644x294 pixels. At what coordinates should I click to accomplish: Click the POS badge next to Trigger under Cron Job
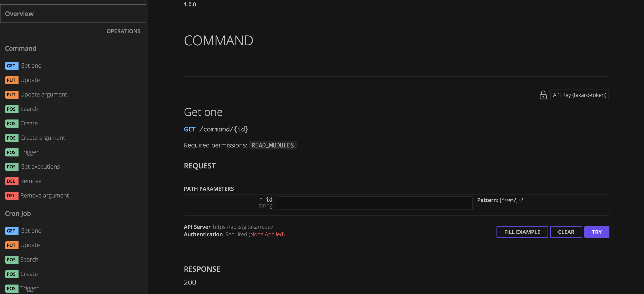(x=11, y=288)
